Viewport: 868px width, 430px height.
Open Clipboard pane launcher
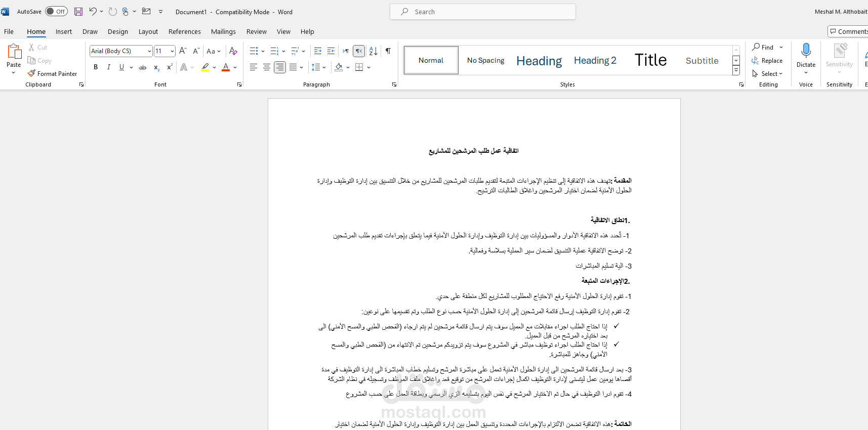pyautogui.click(x=81, y=84)
